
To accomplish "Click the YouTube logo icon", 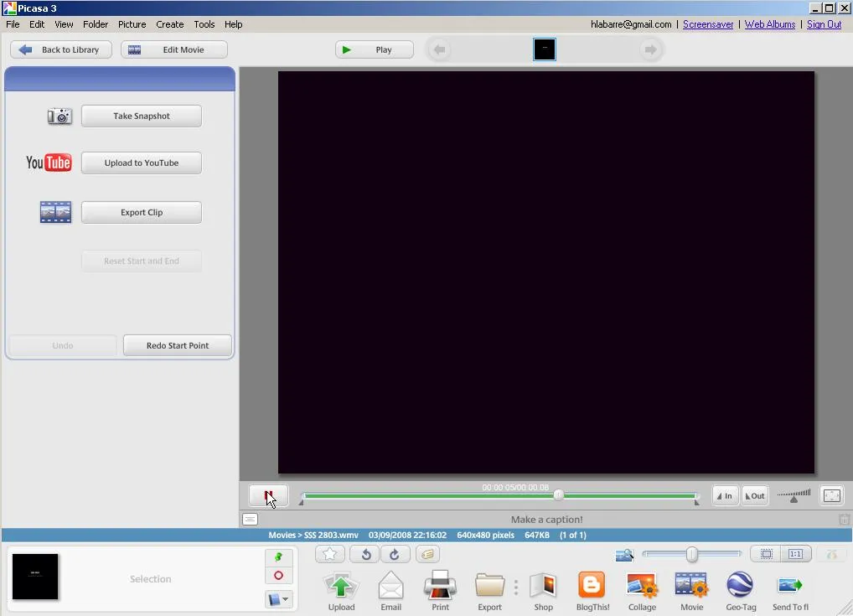I will click(x=49, y=163).
